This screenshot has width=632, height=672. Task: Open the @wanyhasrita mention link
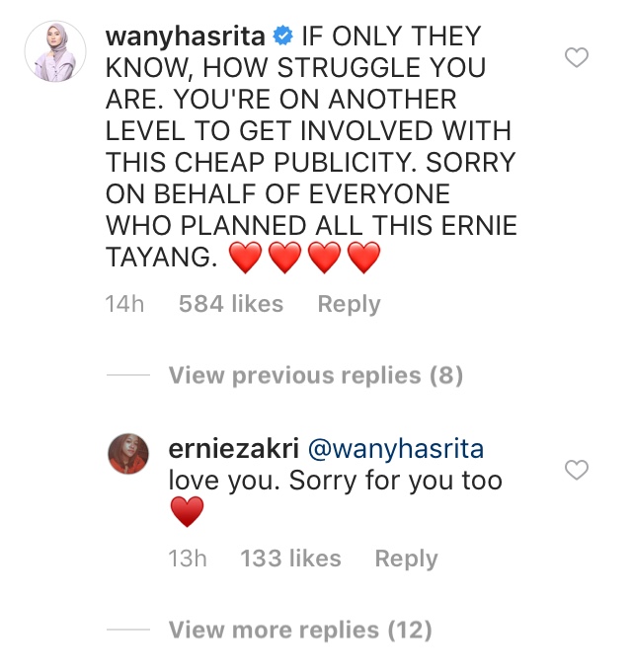(x=396, y=450)
